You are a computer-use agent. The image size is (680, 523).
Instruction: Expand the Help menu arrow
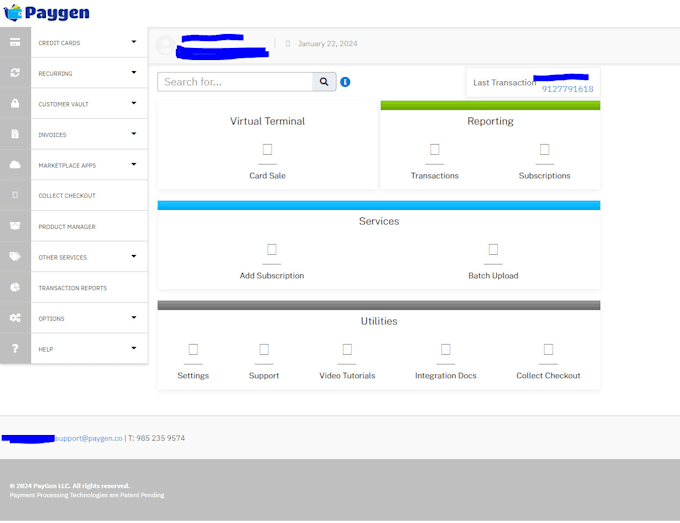(x=134, y=348)
